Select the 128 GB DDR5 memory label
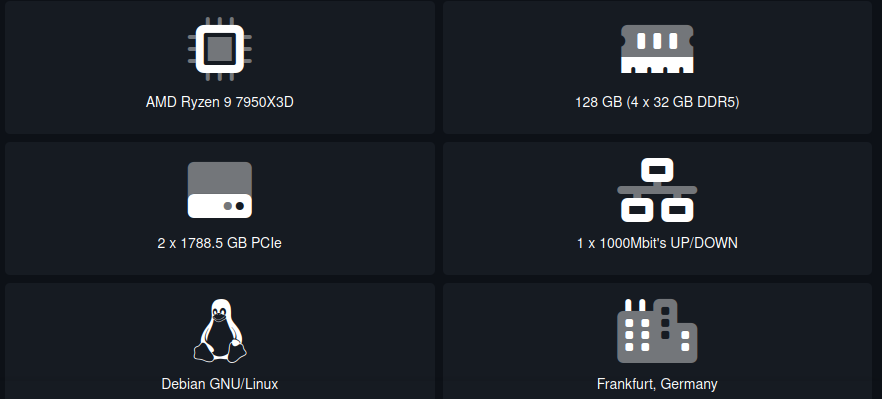Viewport: 882px width, 399px height. click(657, 102)
